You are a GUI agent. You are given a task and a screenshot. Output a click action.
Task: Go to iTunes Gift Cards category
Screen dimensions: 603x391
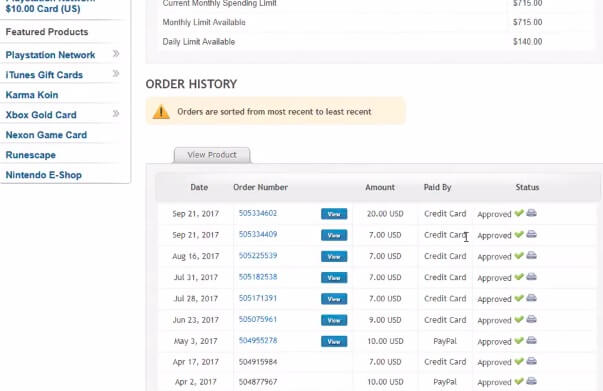tap(44, 75)
